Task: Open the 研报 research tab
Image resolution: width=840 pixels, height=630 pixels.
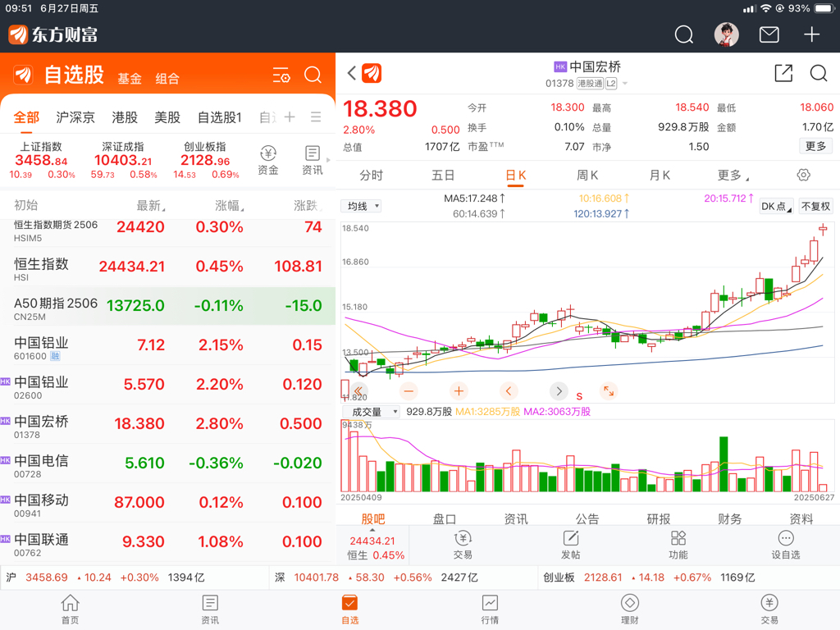Action: click(659, 518)
